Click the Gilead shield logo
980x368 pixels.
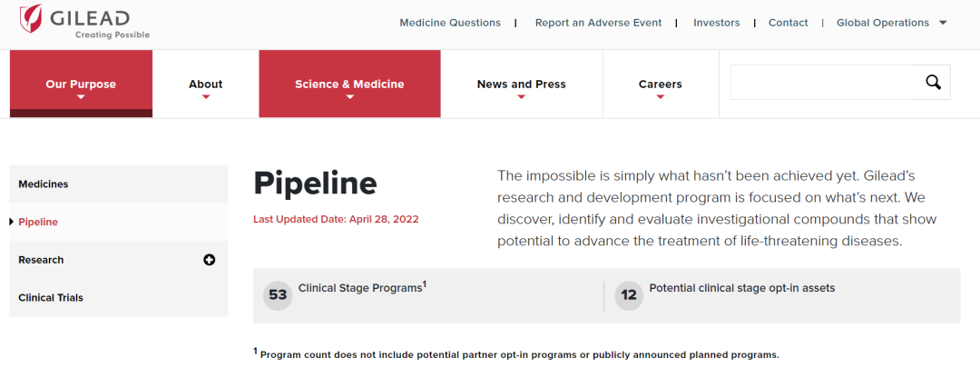click(31, 18)
